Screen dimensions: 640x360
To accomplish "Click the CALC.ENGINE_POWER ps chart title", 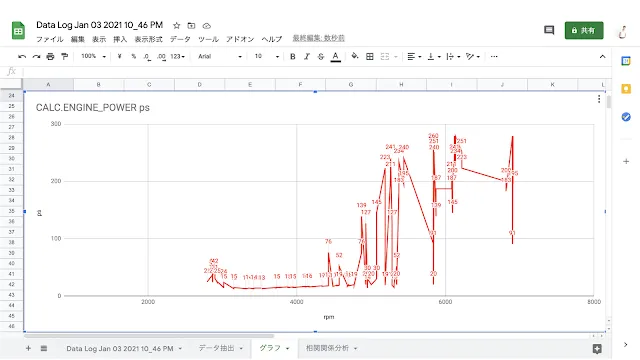I will tap(93, 108).
